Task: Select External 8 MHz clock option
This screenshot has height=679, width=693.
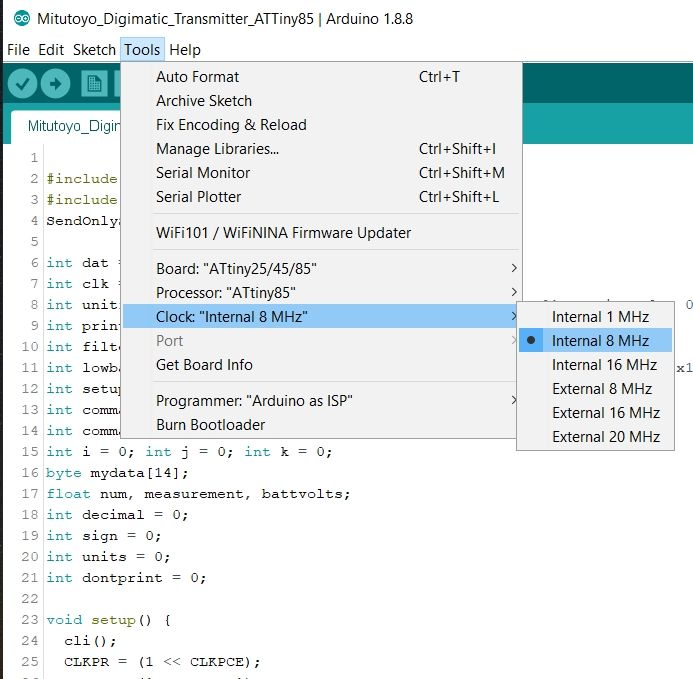Action: click(x=595, y=389)
